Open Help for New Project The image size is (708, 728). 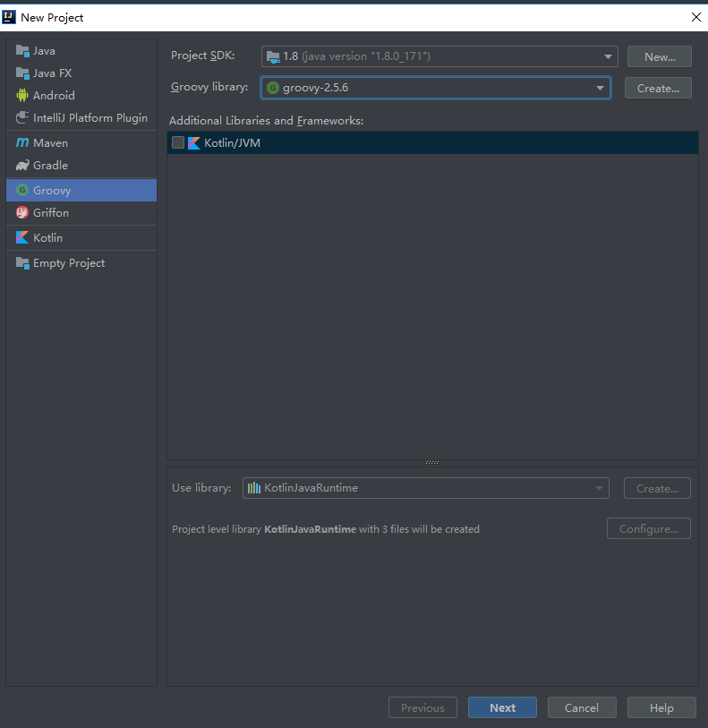661,707
